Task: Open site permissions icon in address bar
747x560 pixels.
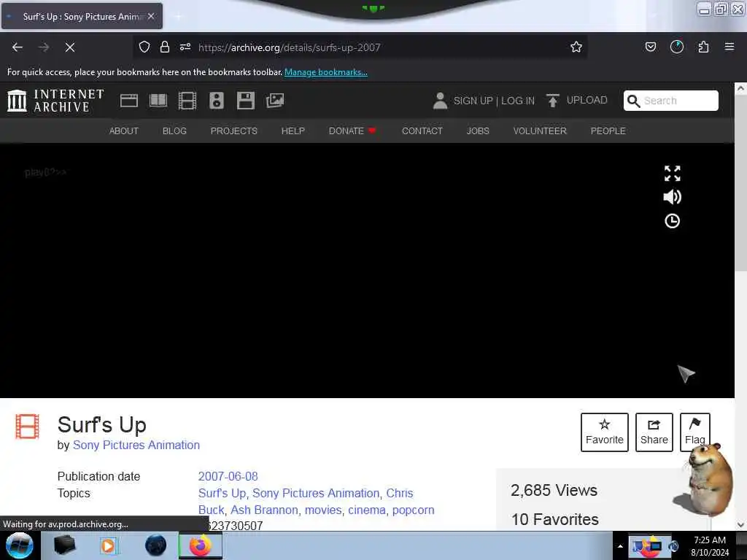Action: [x=185, y=47]
